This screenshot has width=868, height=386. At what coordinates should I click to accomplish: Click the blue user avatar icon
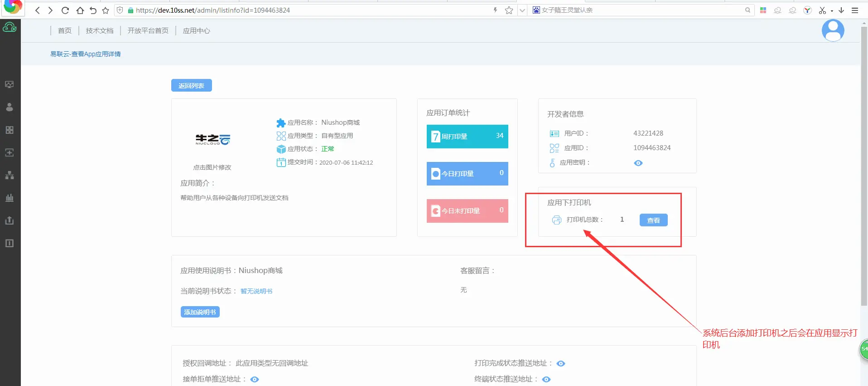tap(833, 30)
